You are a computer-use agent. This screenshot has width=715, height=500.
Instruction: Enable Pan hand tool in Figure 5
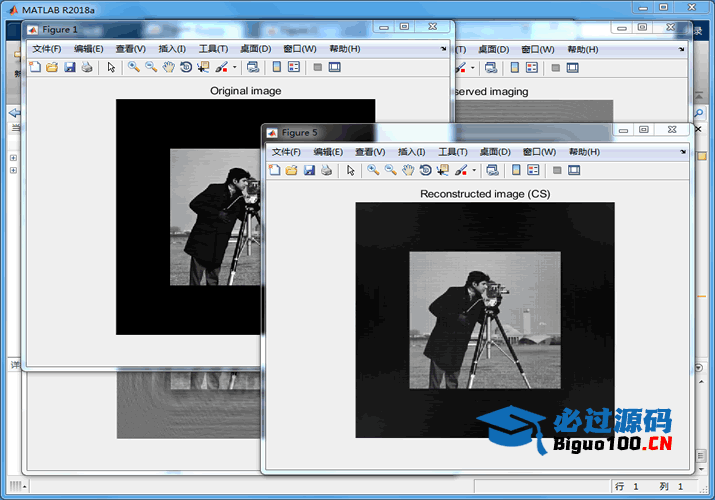408,170
